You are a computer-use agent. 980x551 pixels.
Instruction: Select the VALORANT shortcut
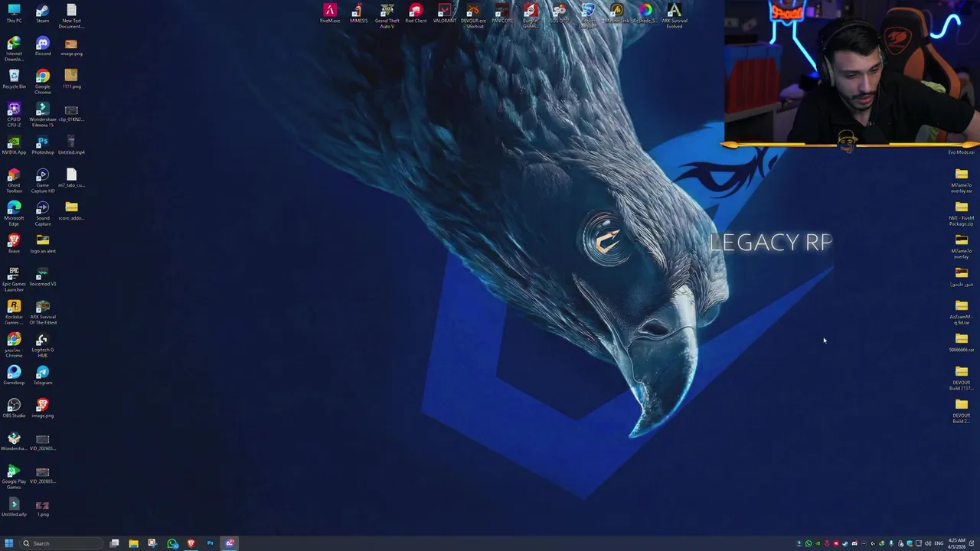pyautogui.click(x=445, y=13)
